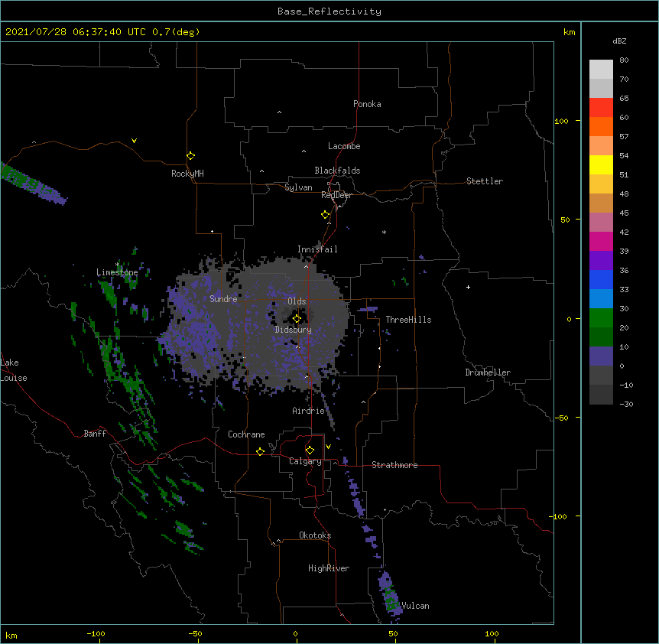659x644 pixels.
Task: Select the green 20-30 dBZ legend swatch
Action: click(601, 318)
